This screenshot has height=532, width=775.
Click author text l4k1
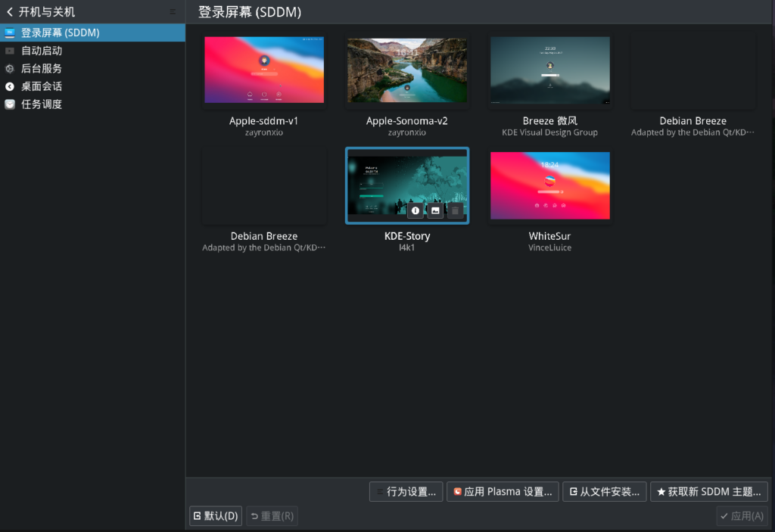point(406,247)
